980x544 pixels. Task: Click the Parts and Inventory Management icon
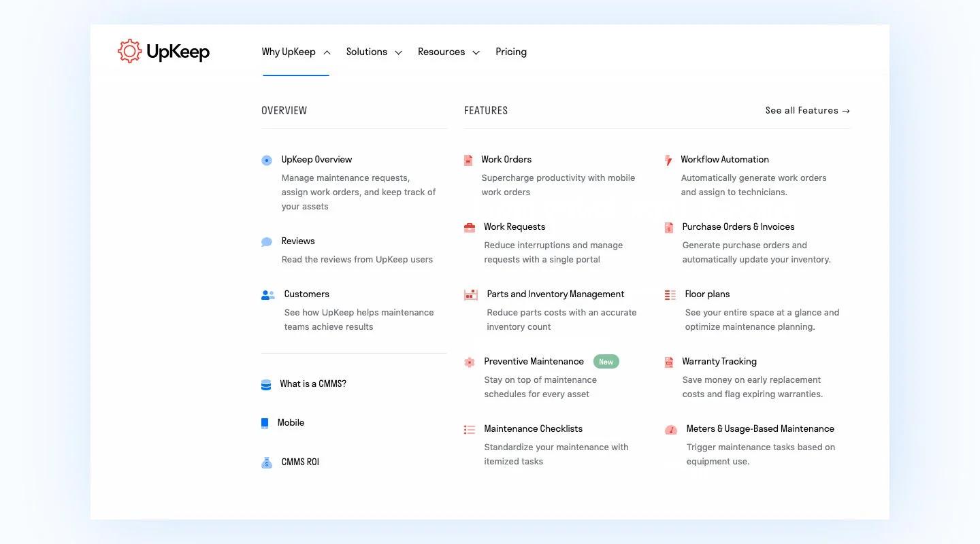point(470,294)
